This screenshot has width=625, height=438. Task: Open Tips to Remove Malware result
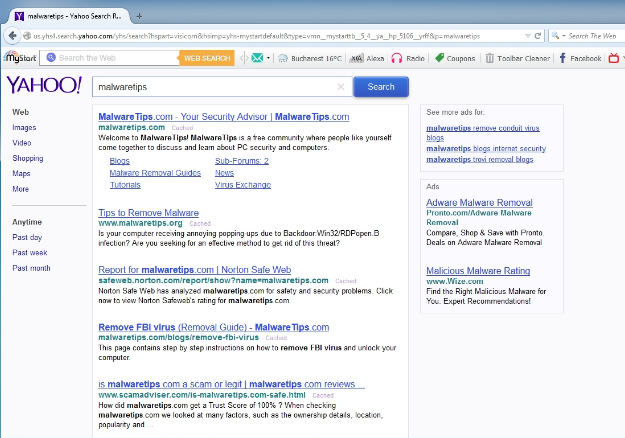click(148, 213)
